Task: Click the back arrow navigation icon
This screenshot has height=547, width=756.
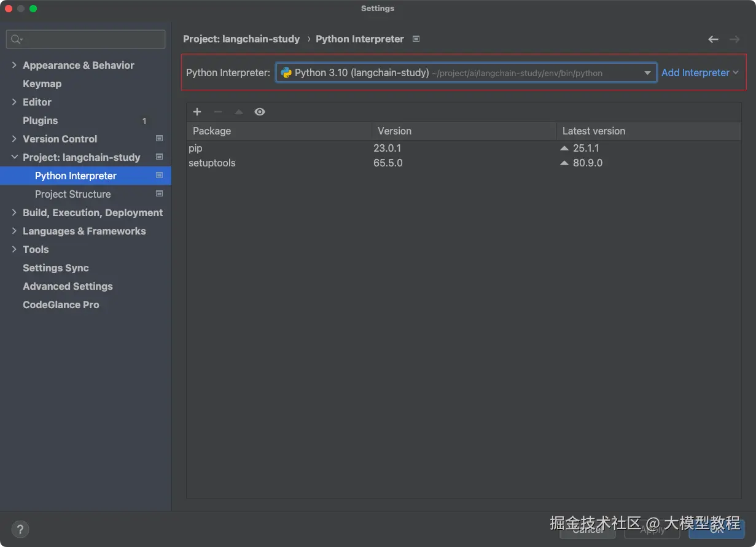Action: (713, 39)
